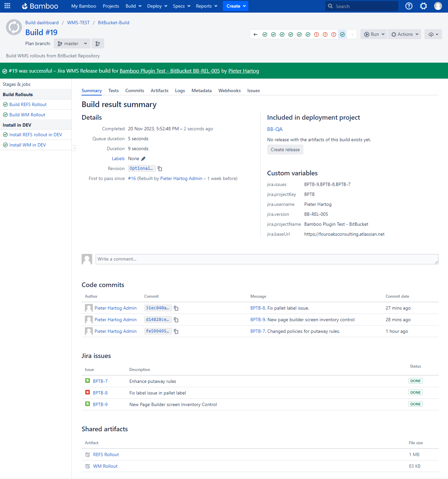The height and width of the screenshot is (479, 448).
Task: Copy commit hash d14828ce
Action: (x=176, y=320)
